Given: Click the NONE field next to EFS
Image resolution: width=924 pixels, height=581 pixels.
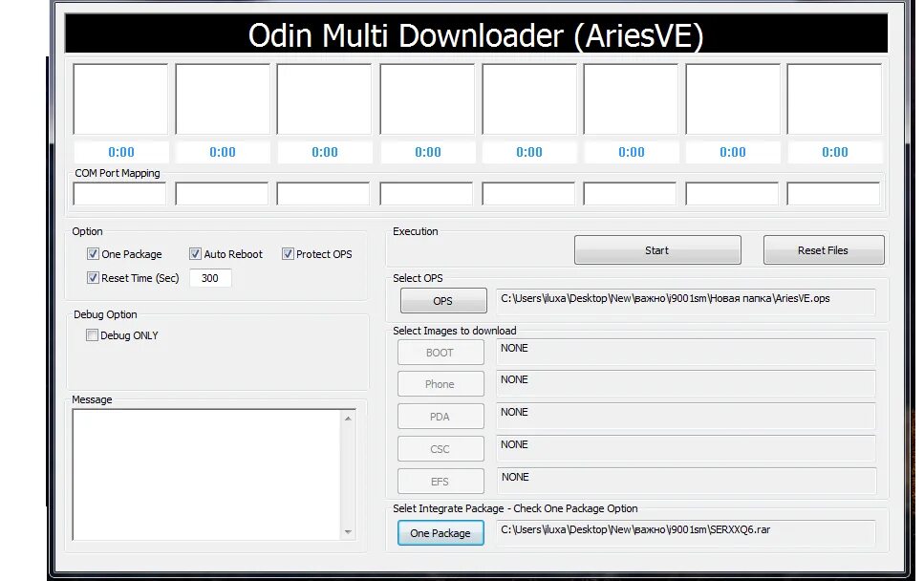Looking at the screenshot, I should pyautogui.click(x=686, y=481).
